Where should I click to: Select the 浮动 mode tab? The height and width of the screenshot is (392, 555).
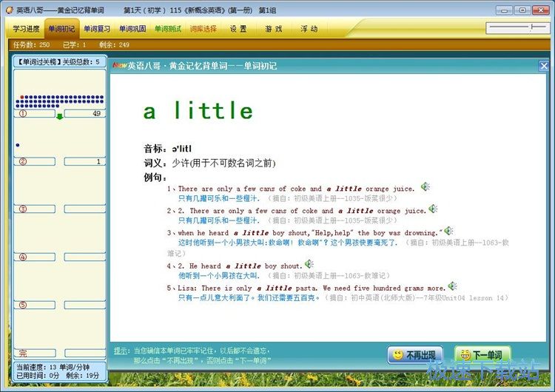click(309, 29)
